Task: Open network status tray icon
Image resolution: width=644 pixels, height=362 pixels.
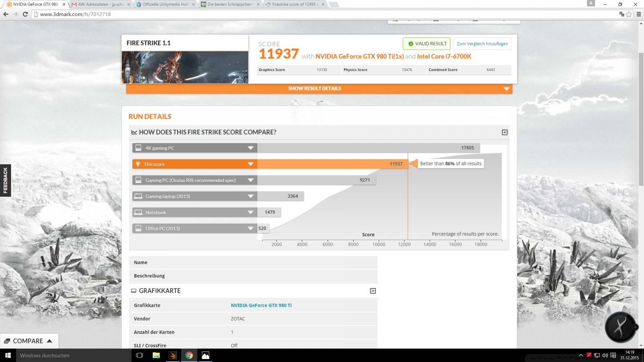Action: (x=597, y=356)
